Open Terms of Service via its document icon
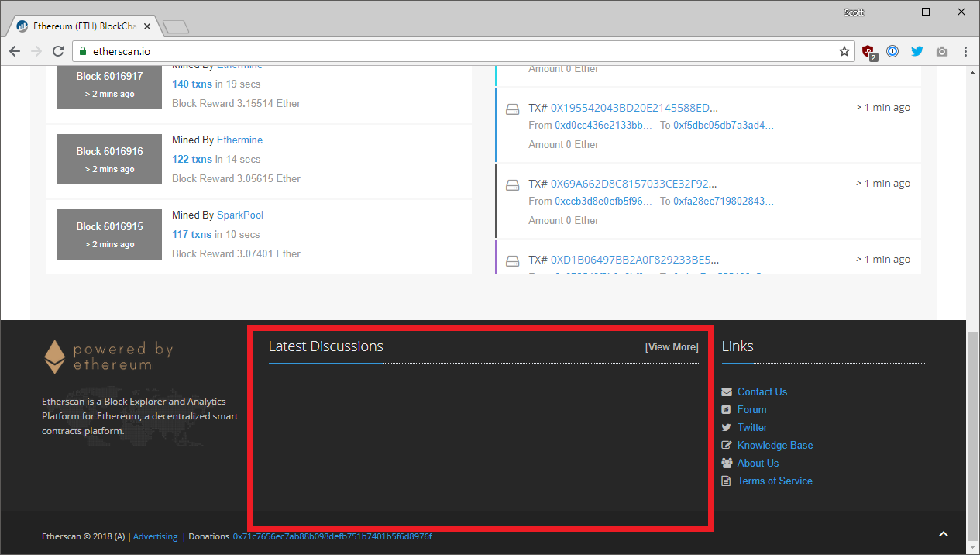980x555 pixels. pyautogui.click(x=727, y=481)
